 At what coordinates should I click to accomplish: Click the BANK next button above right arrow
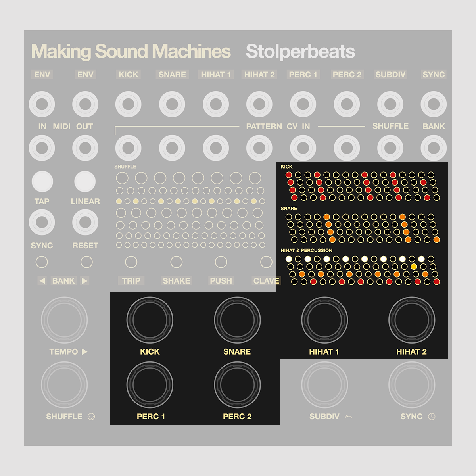[86, 262]
